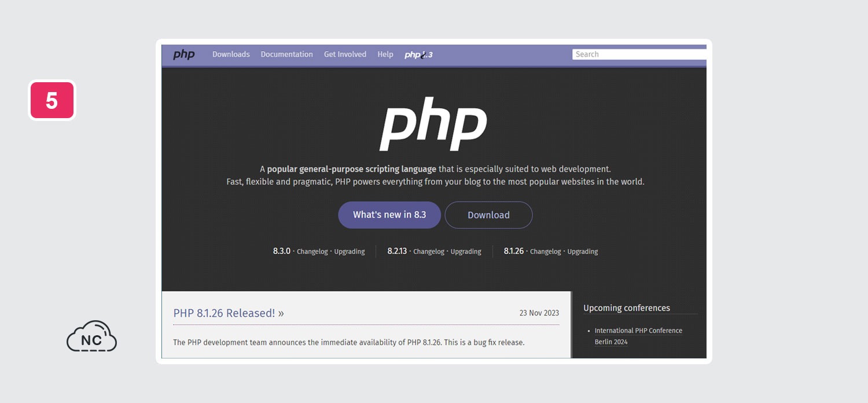The image size is (868, 403).
Task: Select the 8.1.26 version link
Action: (514, 251)
